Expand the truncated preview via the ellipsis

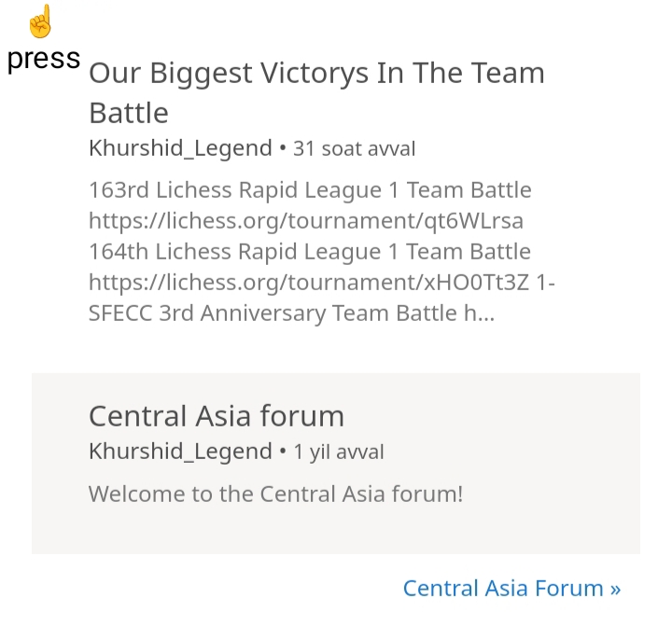click(x=484, y=314)
